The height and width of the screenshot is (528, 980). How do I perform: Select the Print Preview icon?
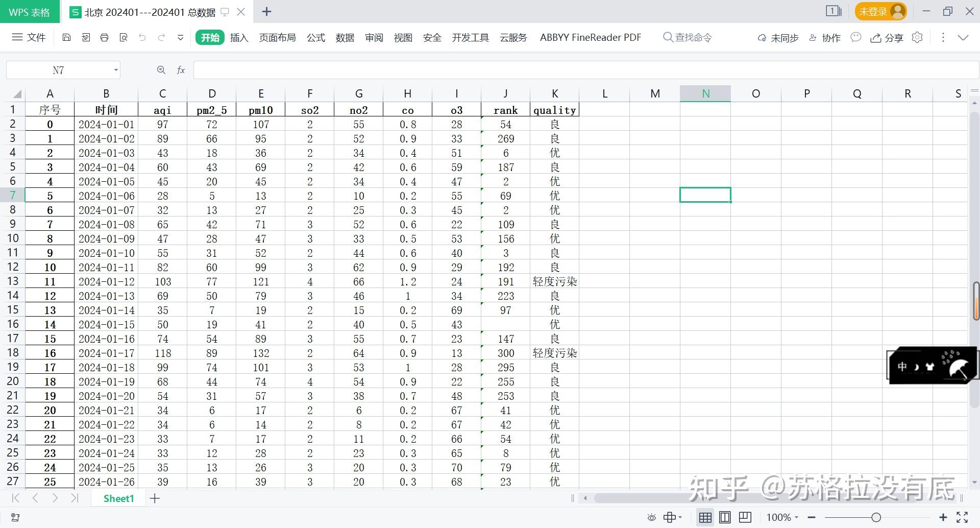pos(124,37)
